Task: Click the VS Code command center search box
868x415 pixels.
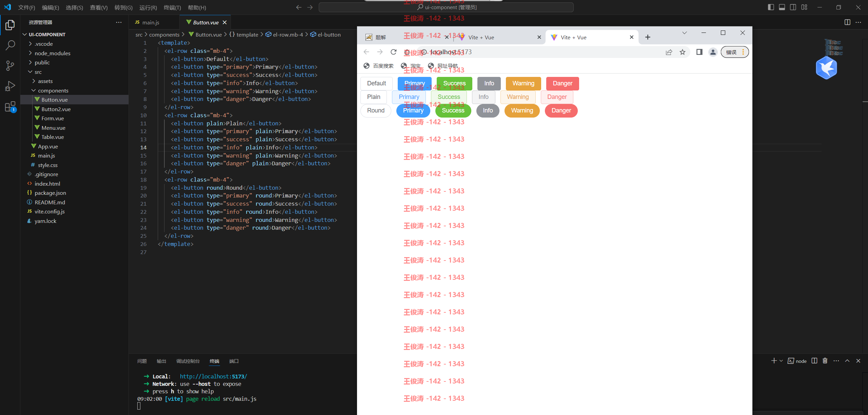Action: pos(446,7)
